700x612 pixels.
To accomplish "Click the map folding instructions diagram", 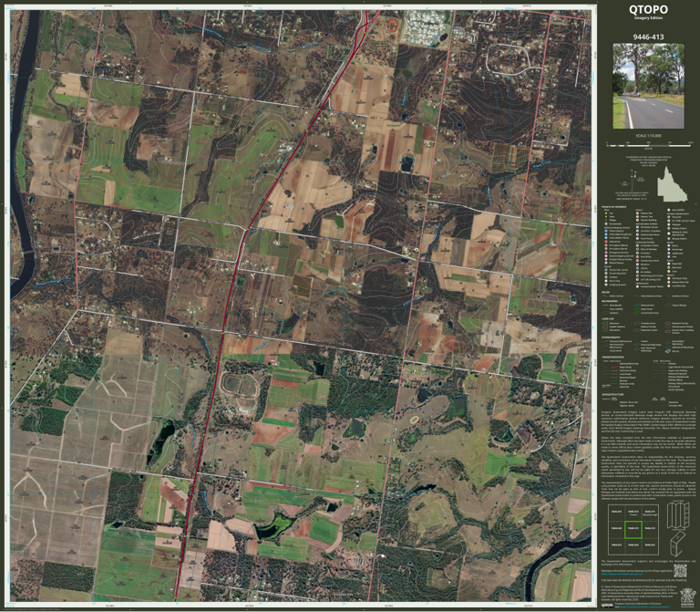I will click(x=678, y=529).
